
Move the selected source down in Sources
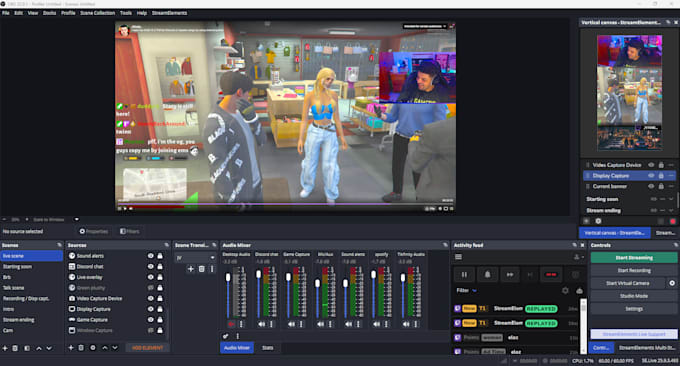[x=115, y=348]
